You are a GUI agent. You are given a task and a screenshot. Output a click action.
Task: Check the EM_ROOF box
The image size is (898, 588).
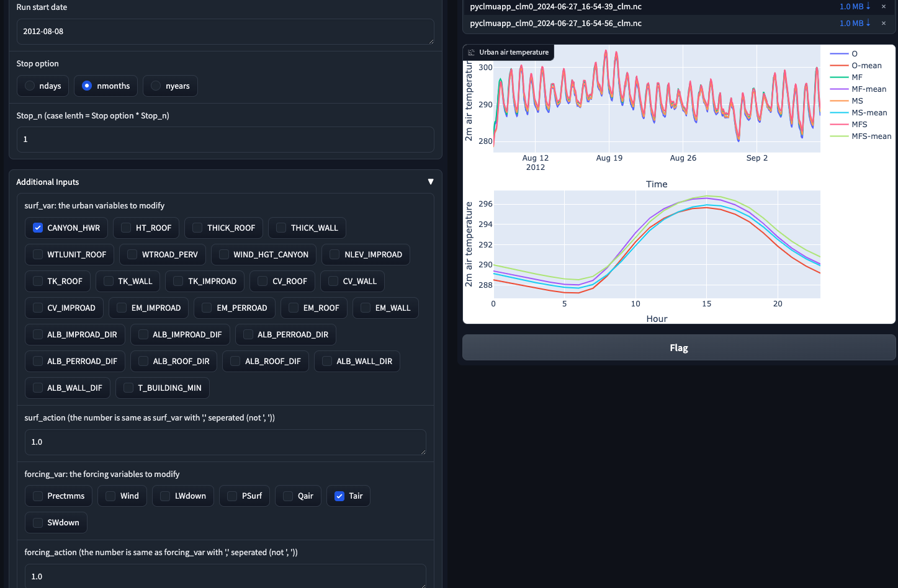point(294,308)
